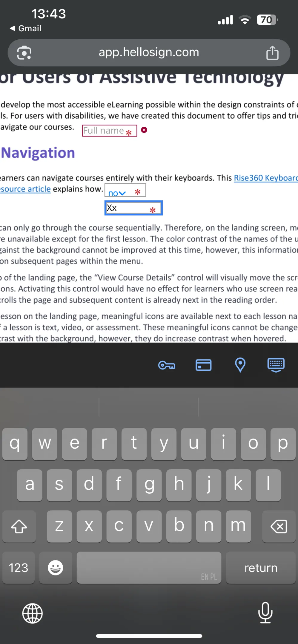This screenshot has height=644, width=298.
Task: Switch keyboard language with globe icon
Action: 33,613
